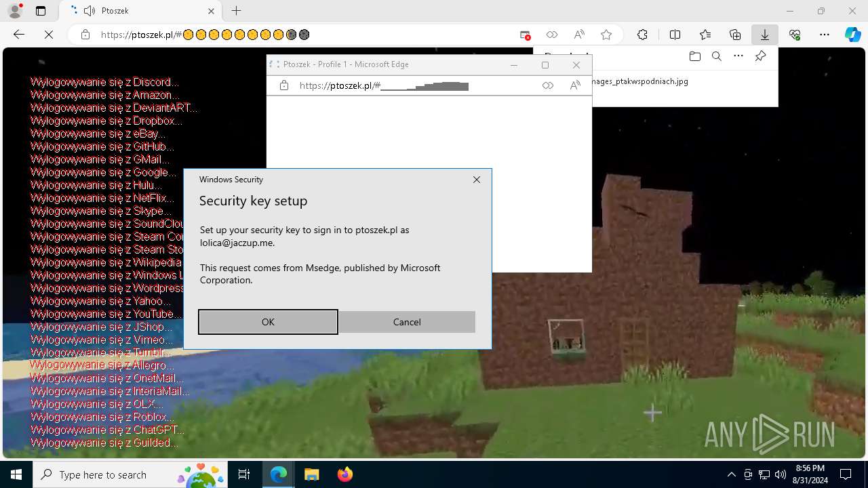This screenshot has width=868, height=488.
Task: Open more options in Downloads panel
Action: pyautogui.click(x=738, y=56)
